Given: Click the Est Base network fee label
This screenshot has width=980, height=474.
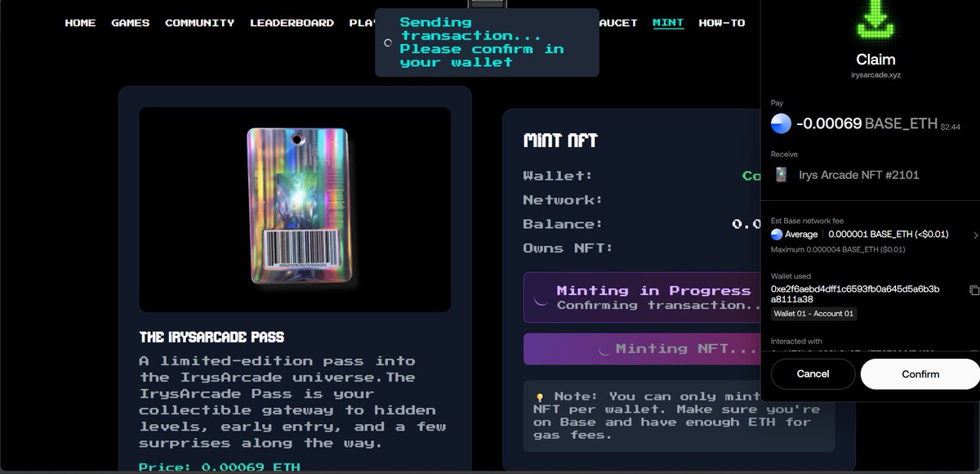Looking at the screenshot, I should click(807, 221).
